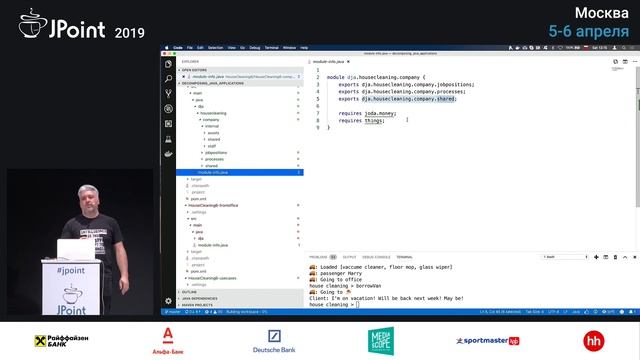The image size is (640, 360).
Task: Expand the Maven Projects section
Action: (x=240, y=305)
